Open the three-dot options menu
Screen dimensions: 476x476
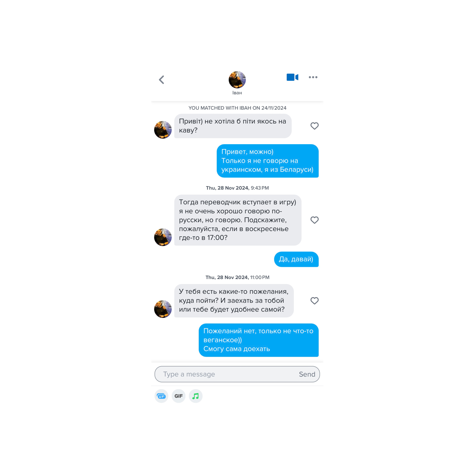click(x=313, y=77)
